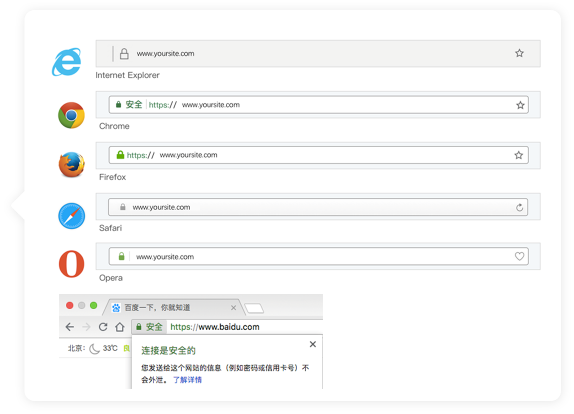Click the Baidu paw favicon on tab
Image resolution: width=574 pixels, height=414 pixels.
pyautogui.click(x=116, y=308)
